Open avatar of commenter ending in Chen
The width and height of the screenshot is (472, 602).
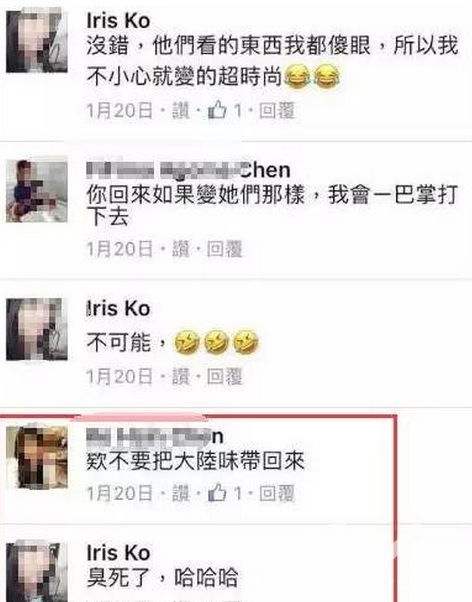point(37,192)
